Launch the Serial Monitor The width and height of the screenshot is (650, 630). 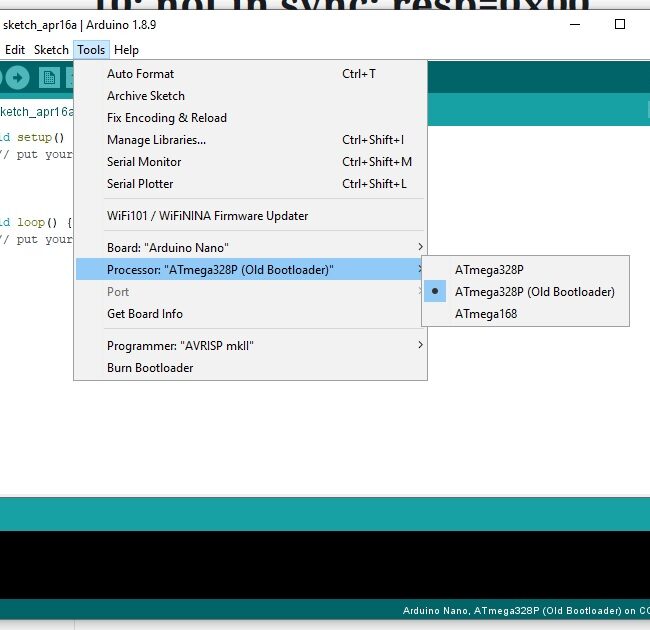coord(250,162)
